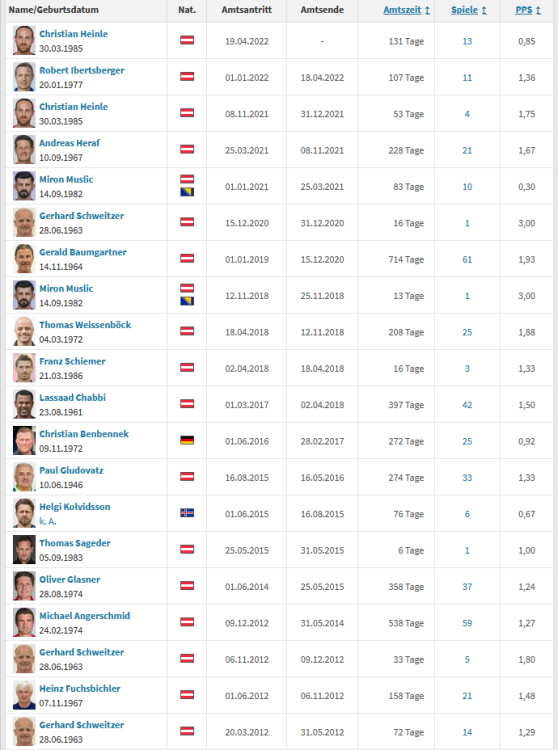The image size is (558, 750).
Task: Click Austrian flag in Lassaad Chabbi row
Action: click(187, 404)
